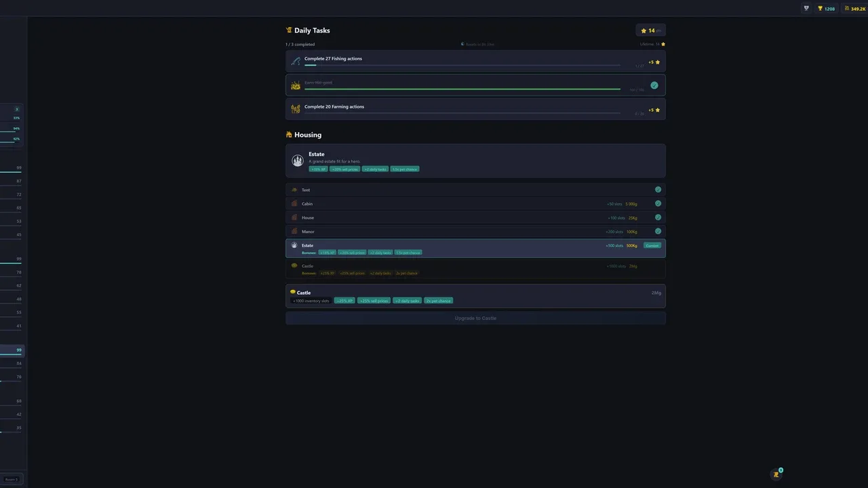
Task: Click the Fishing actions progress bar
Action: 462,65
